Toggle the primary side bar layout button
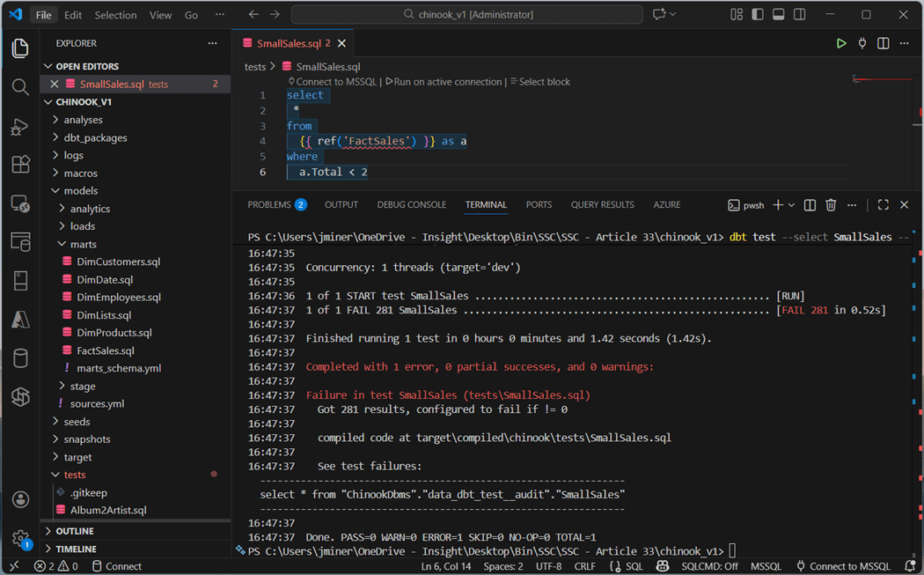This screenshot has width=924, height=575. (757, 15)
